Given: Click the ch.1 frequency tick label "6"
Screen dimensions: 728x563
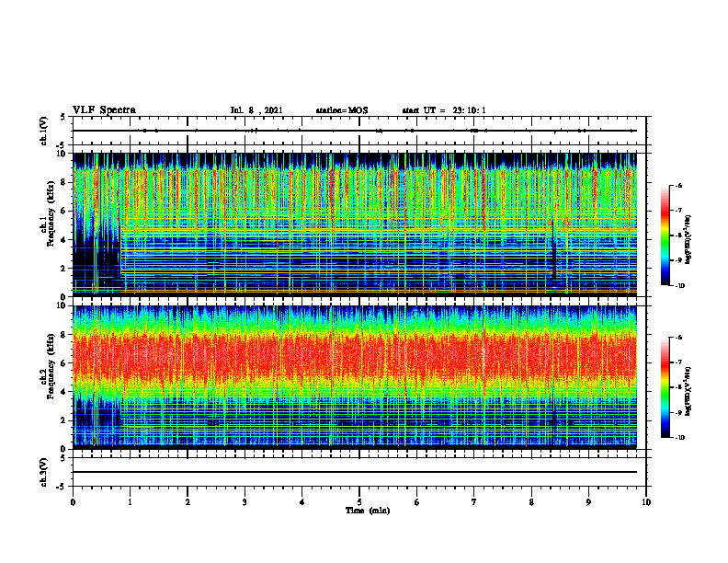Looking at the screenshot, I should tap(64, 211).
